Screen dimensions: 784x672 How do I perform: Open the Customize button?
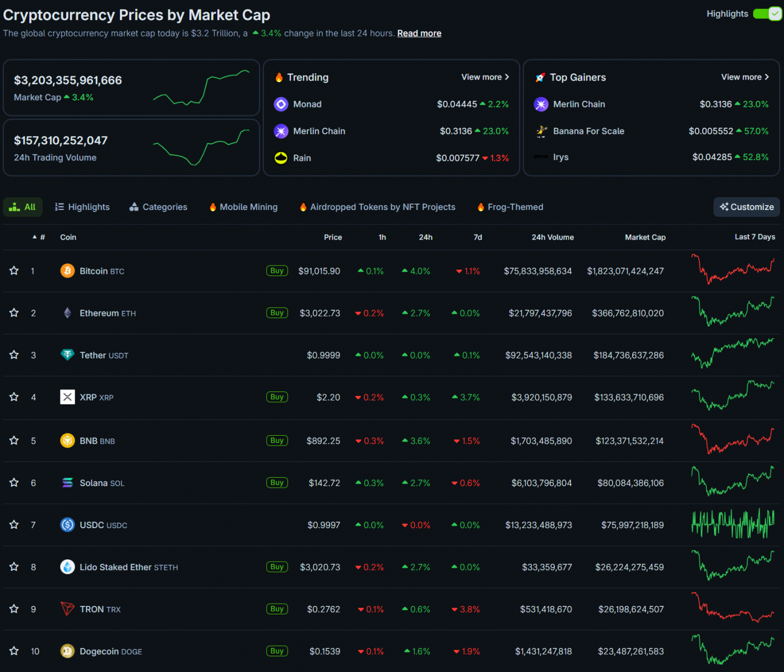746,207
